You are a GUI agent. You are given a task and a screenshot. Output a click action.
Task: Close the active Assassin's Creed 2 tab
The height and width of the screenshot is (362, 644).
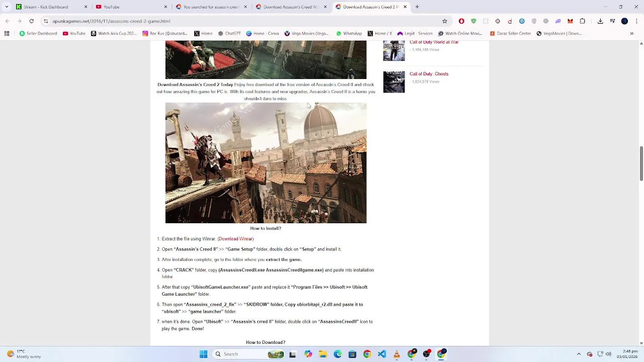click(x=405, y=7)
